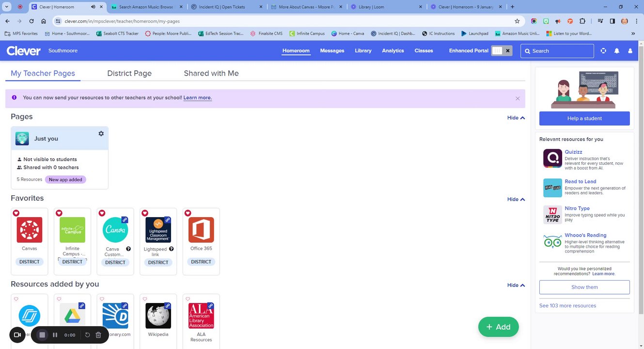Go to browser home page
Viewport: 644px width, 349px height.
pyautogui.click(x=44, y=21)
